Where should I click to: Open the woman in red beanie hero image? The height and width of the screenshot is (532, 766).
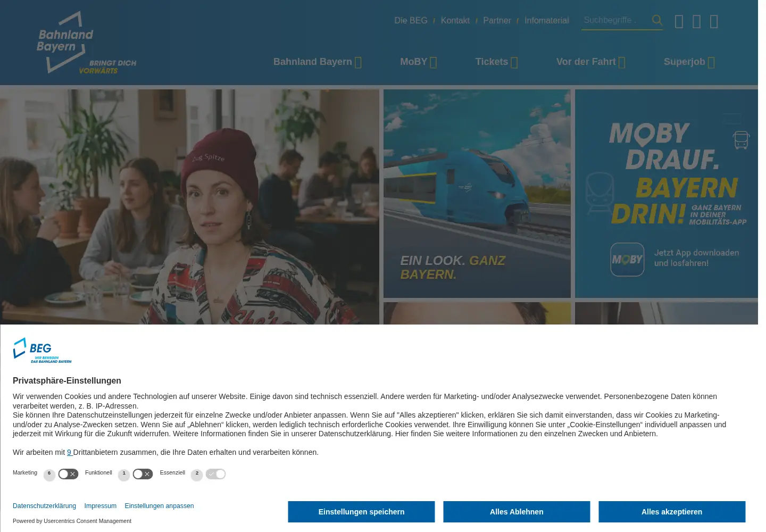pyautogui.click(x=189, y=207)
